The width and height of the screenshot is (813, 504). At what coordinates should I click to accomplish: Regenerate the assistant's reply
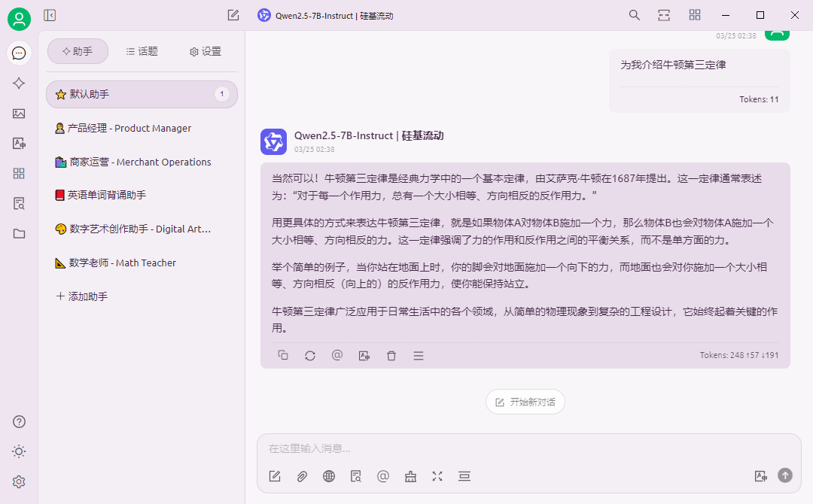310,355
